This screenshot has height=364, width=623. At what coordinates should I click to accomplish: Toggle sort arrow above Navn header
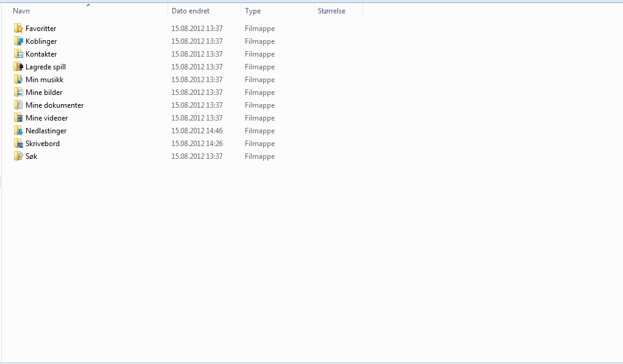click(88, 5)
